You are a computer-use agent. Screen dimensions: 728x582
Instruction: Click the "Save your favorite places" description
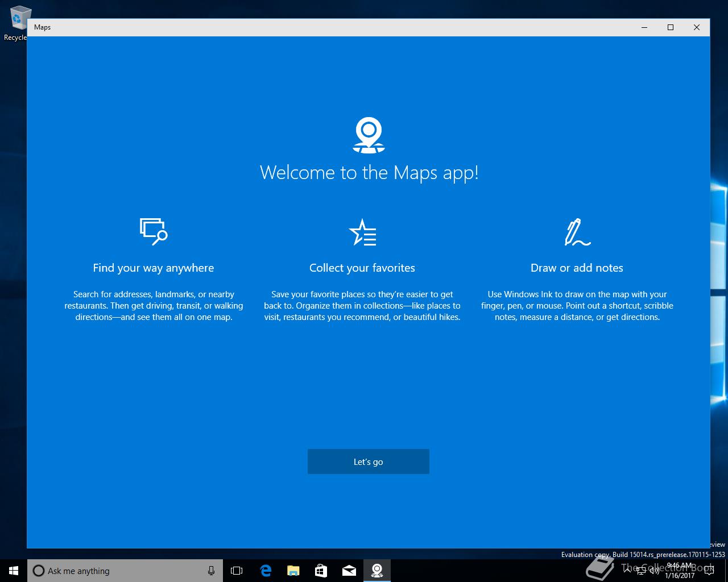point(362,306)
